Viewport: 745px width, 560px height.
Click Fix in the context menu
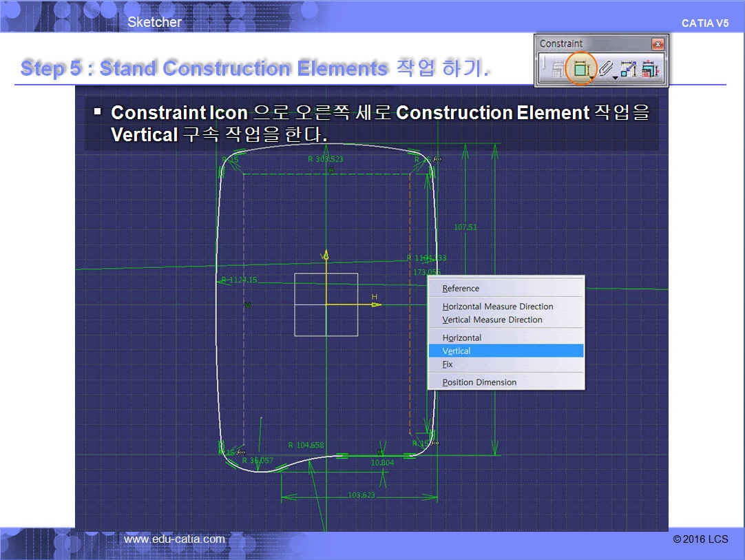click(x=448, y=364)
